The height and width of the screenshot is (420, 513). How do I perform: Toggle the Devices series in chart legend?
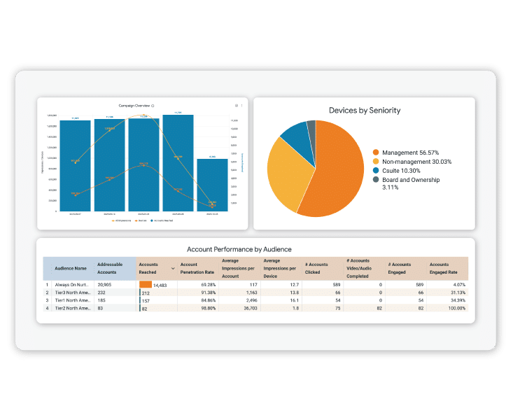click(140, 220)
